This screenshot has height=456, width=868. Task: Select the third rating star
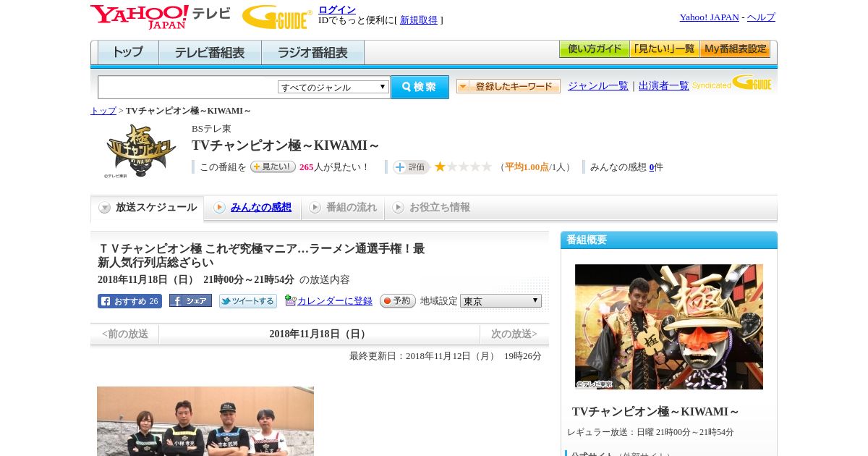point(464,167)
